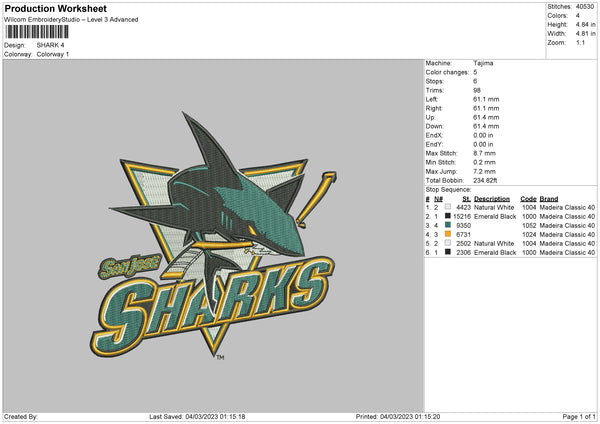Viewport: 600px width, 424px height.
Task: Click the St. column header
Action: [x=466, y=198]
